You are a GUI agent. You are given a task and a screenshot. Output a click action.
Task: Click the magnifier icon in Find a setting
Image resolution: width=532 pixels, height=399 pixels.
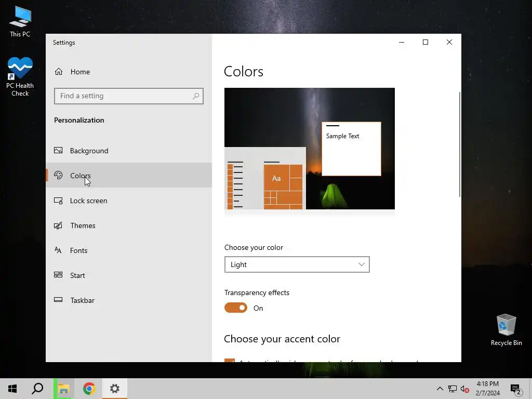(196, 96)
